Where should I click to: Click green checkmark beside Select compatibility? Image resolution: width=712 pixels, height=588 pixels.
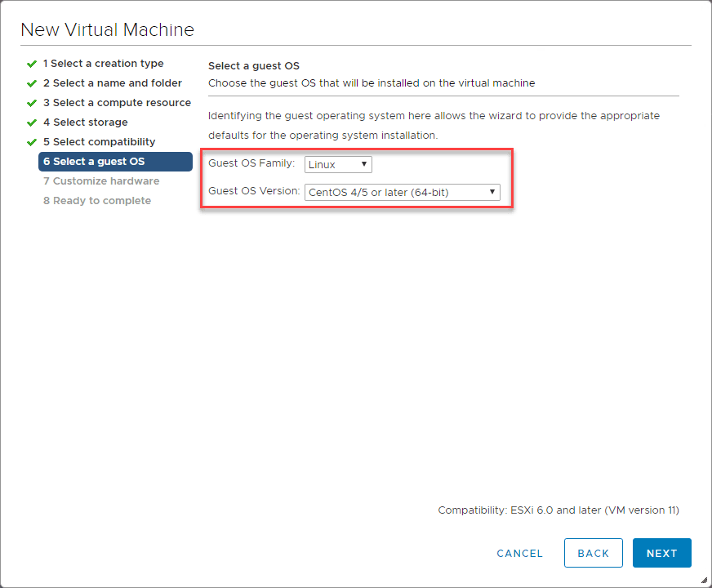click(x=31, y=142)
